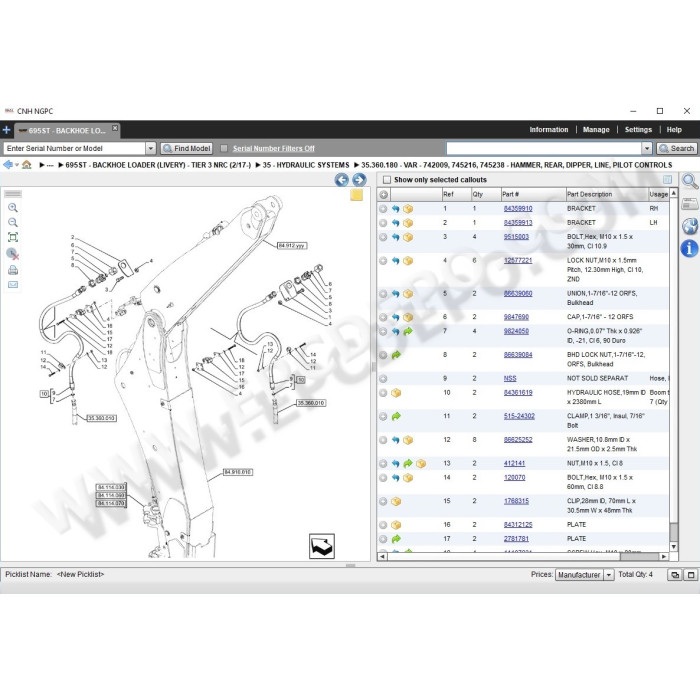This screenshot has height=700, width=700.
Task: Open the yellow sticky note icon
Action: tap(356, 195)
